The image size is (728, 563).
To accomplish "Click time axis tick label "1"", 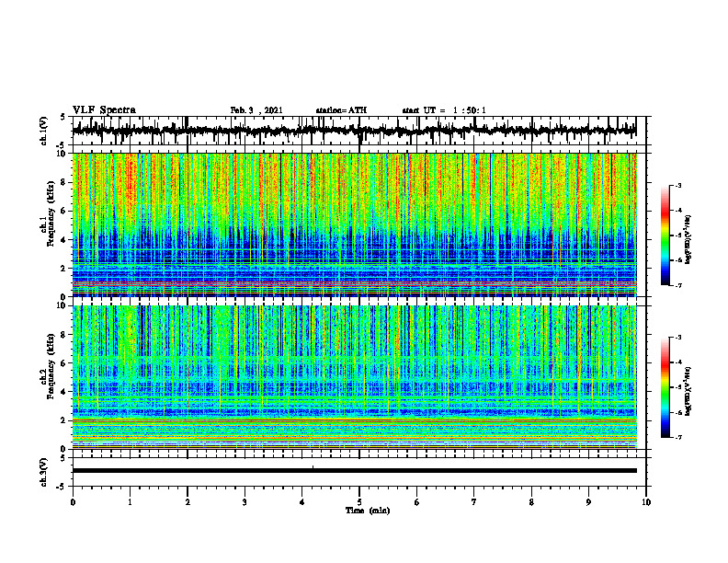I will pos(130,502).
